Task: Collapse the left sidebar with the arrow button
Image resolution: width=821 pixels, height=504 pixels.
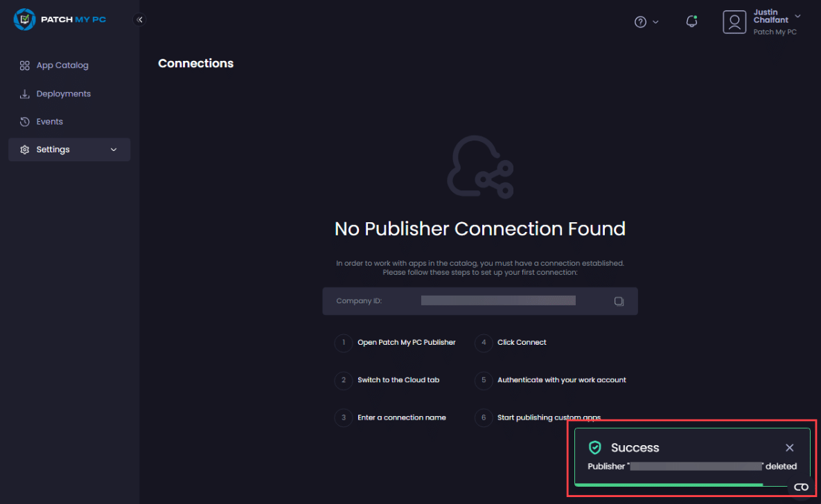Action: pos(140,20)
